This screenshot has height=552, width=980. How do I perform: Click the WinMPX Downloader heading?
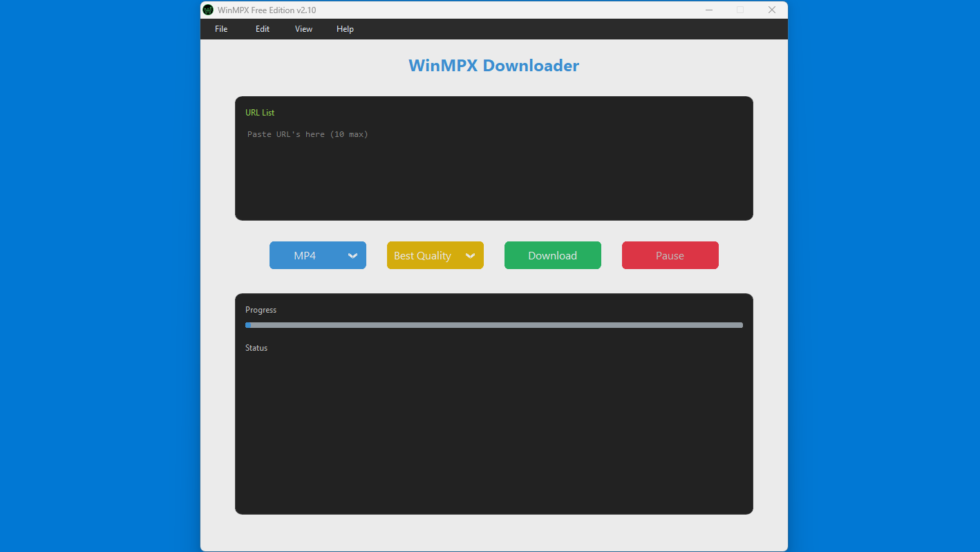(x=493, y=65)
